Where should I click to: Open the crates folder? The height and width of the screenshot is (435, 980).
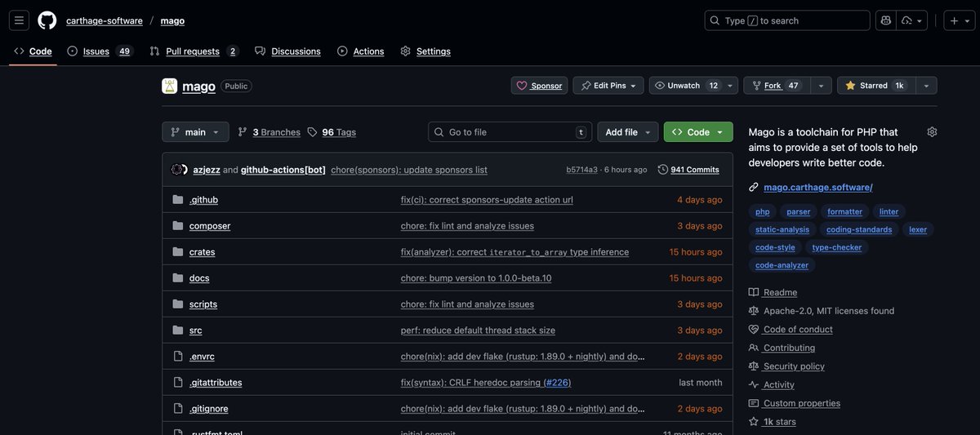203,252
